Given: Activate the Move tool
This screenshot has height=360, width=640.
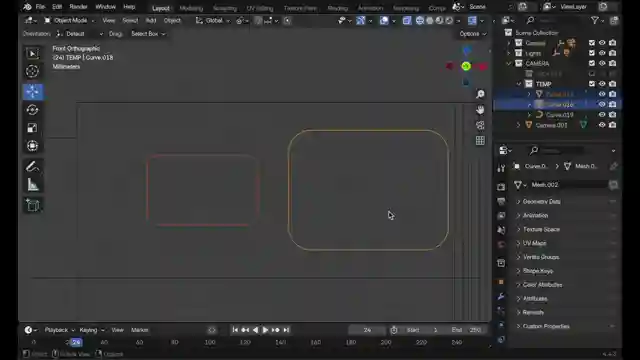Looking at the screenshot, I should [32, 92].
